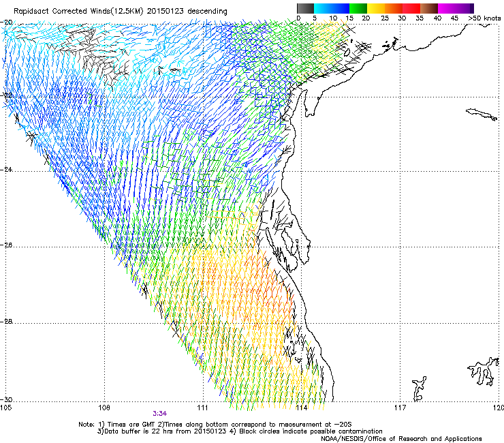Click the chart title 'Rapidscat Corrected Winds'
Screen dimensions: 504x443
tap(63, 12)
